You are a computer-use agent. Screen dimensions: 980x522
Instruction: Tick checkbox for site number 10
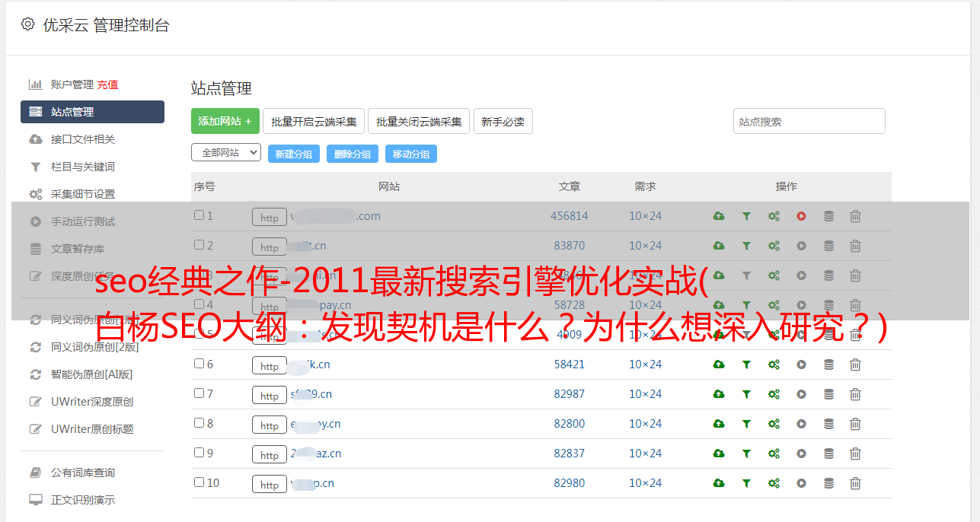coord(199,482)
